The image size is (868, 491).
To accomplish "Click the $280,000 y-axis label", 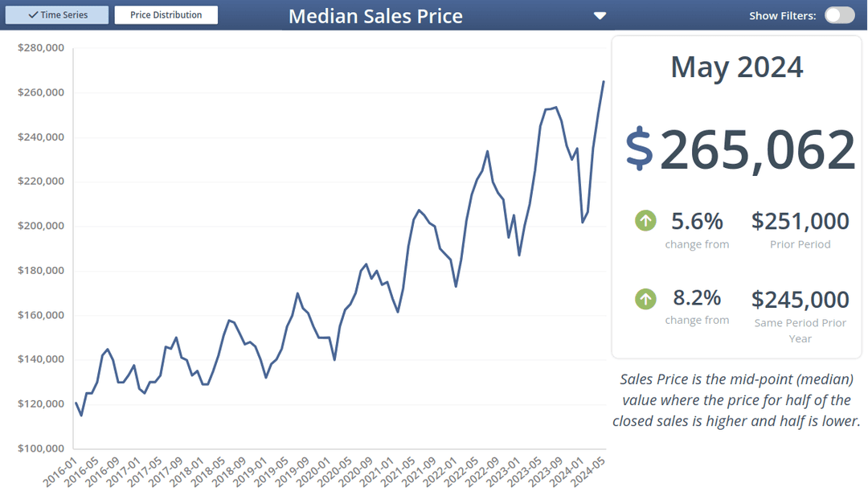I will click(40, 48).
